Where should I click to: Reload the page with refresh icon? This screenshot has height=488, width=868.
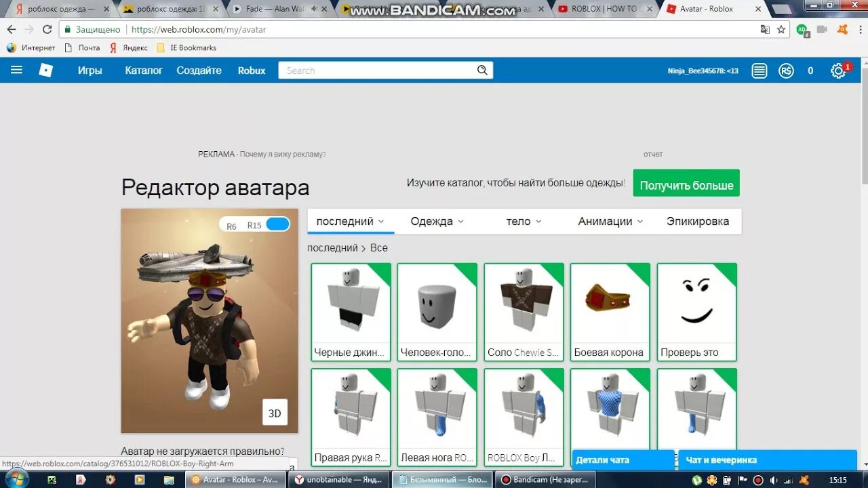tap(47, 29)
